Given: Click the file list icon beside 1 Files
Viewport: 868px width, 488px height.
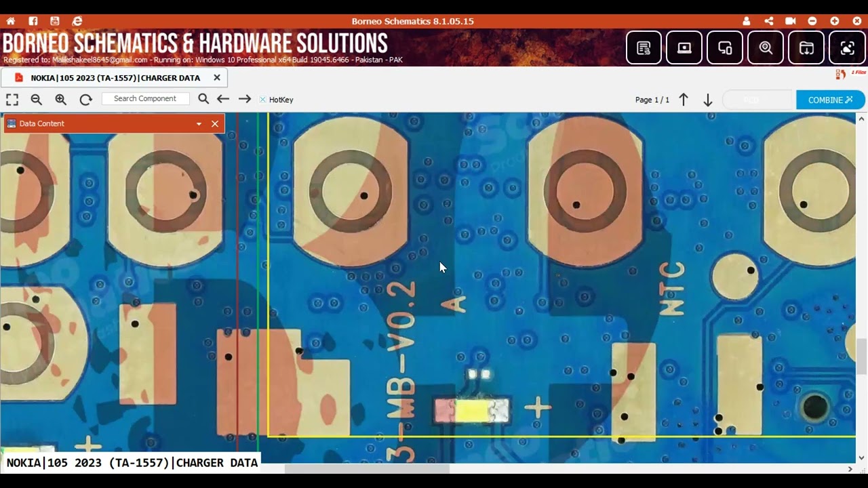Looking at the screenshot, I should 841,74.
